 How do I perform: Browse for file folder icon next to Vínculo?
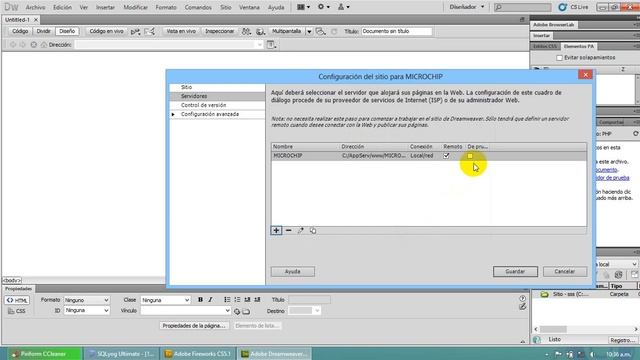[246, 311]
